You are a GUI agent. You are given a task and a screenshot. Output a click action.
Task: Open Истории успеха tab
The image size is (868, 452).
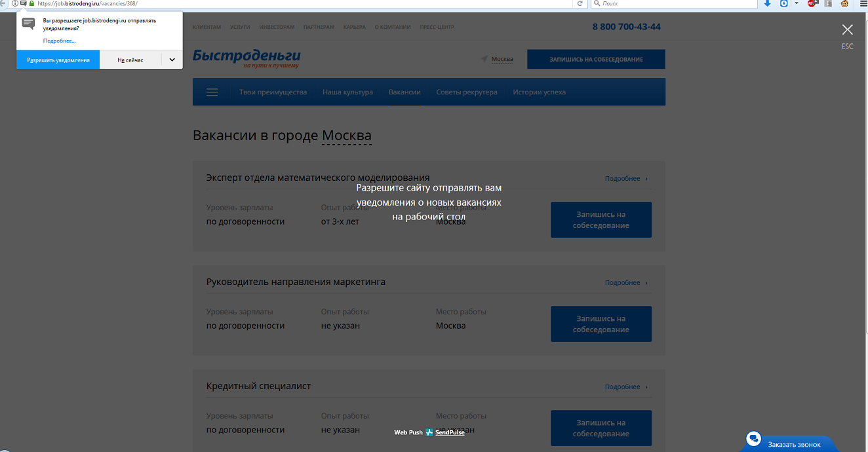539,92
